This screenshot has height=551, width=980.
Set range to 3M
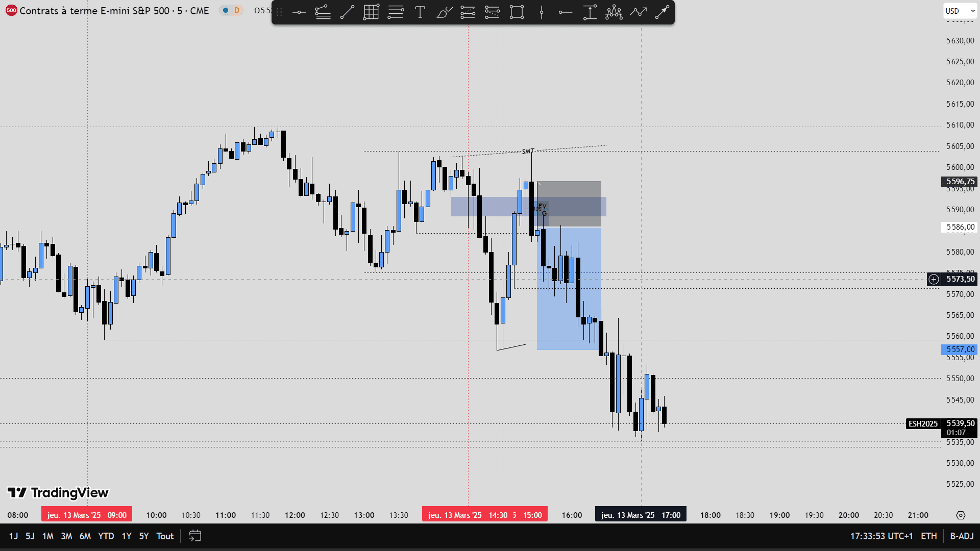click(66, 536)
